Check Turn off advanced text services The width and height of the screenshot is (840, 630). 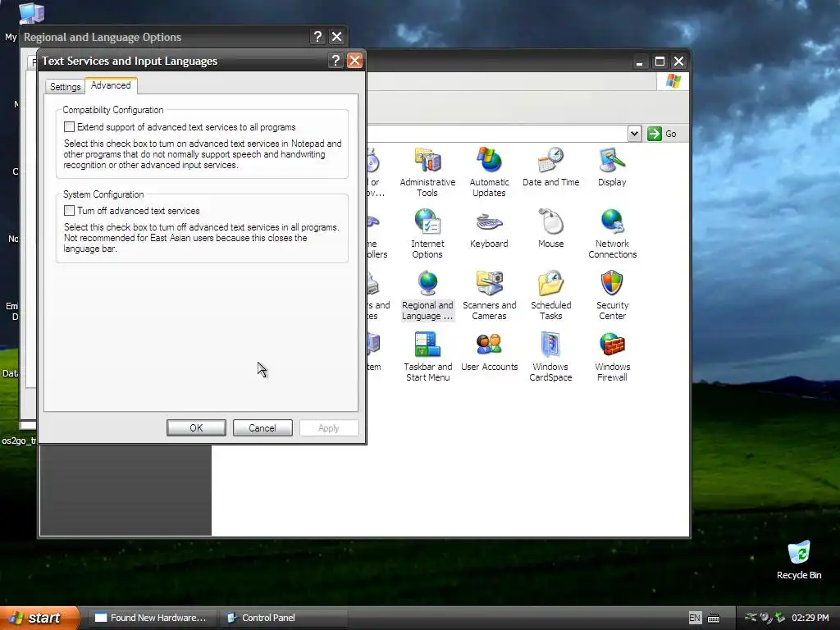pos(69,211)
